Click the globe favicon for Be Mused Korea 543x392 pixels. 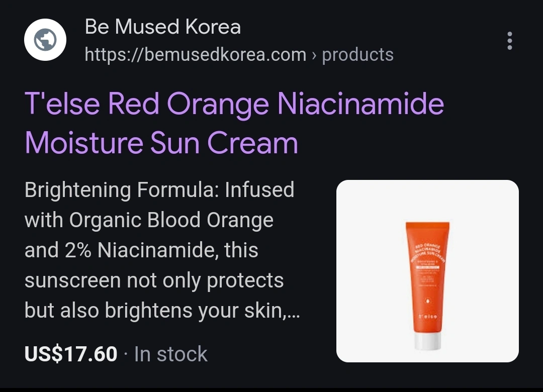coord(45,40)
